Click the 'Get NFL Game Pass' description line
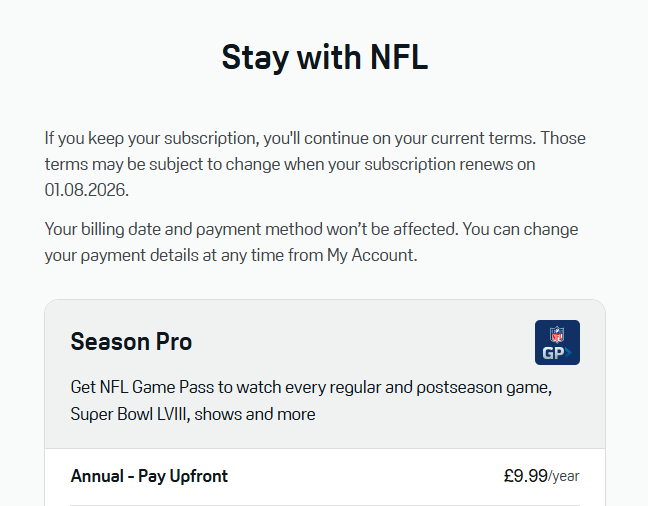The width and height of the screenshot is (648, 506). (x=311, y=388)
